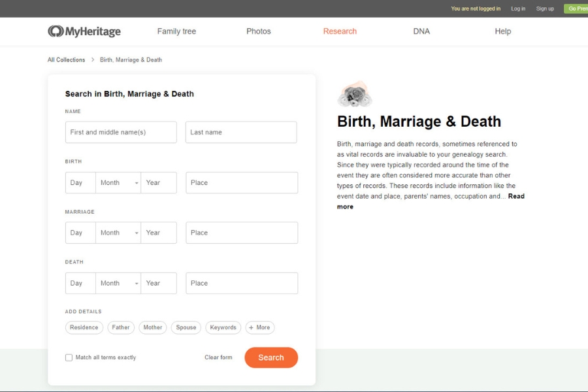Viewport: 588px width, 392px height.
Task: Add the Father detail chip
Action: pos(121,327)
